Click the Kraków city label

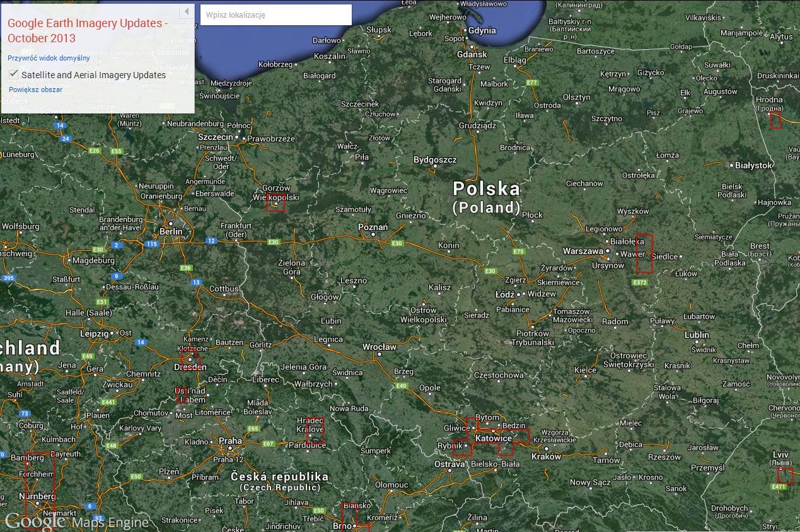point(546,456)
